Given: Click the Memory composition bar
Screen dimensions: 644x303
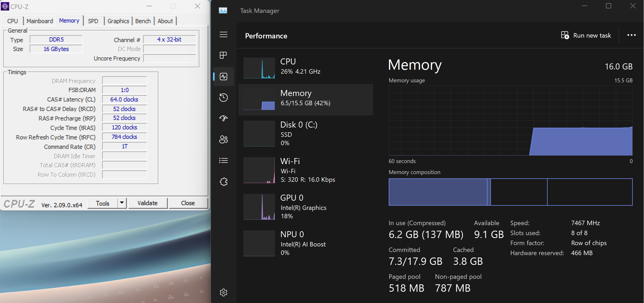Looking at the screenshot, I should tap(510, 192).
